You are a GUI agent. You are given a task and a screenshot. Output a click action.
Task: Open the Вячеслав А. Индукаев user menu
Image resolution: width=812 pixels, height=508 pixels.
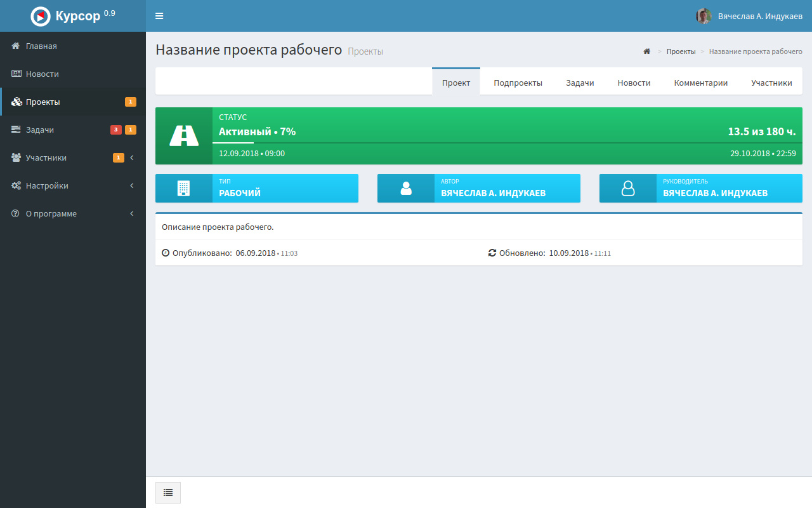point(759,16)
